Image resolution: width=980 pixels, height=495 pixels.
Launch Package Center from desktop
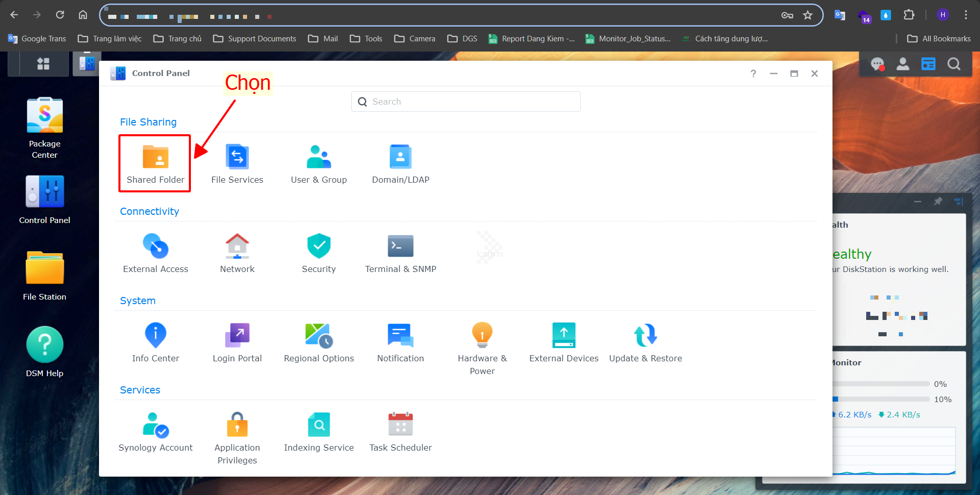(45, 128)
